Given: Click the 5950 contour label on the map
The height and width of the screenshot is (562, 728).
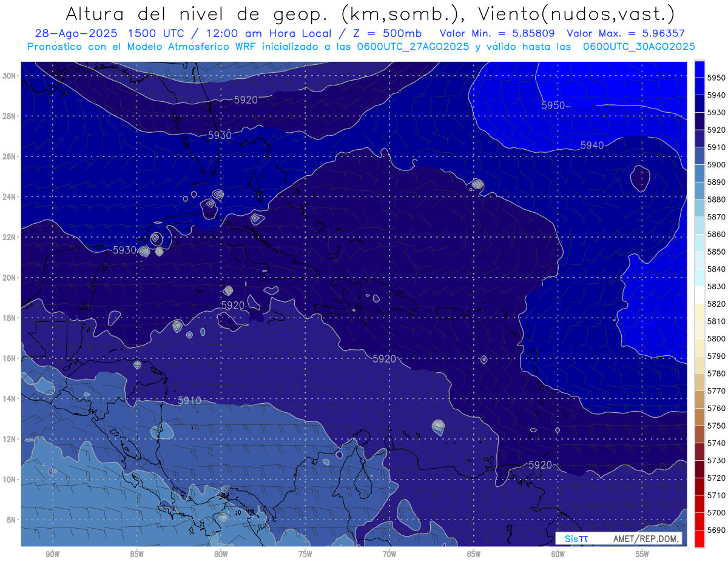Looking at the screenshot, I should 553,105.
